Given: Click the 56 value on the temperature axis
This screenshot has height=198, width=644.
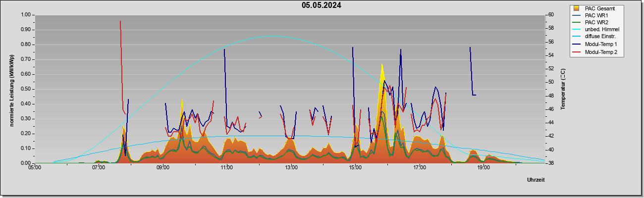Looking at the screenshot, I should (551, 42).
